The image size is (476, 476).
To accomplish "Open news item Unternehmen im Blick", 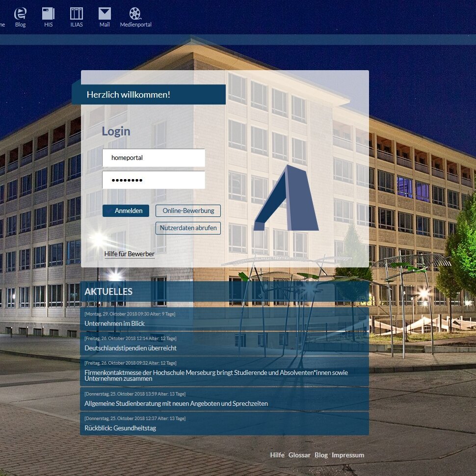I will click(x=114, y=324).
